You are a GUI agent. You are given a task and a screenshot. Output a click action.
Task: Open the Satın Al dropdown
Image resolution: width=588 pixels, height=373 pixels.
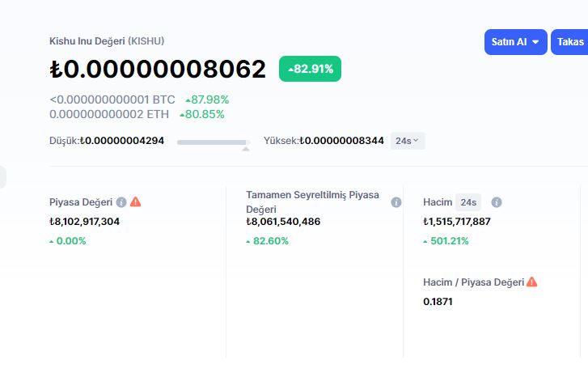tap(516, 42)
